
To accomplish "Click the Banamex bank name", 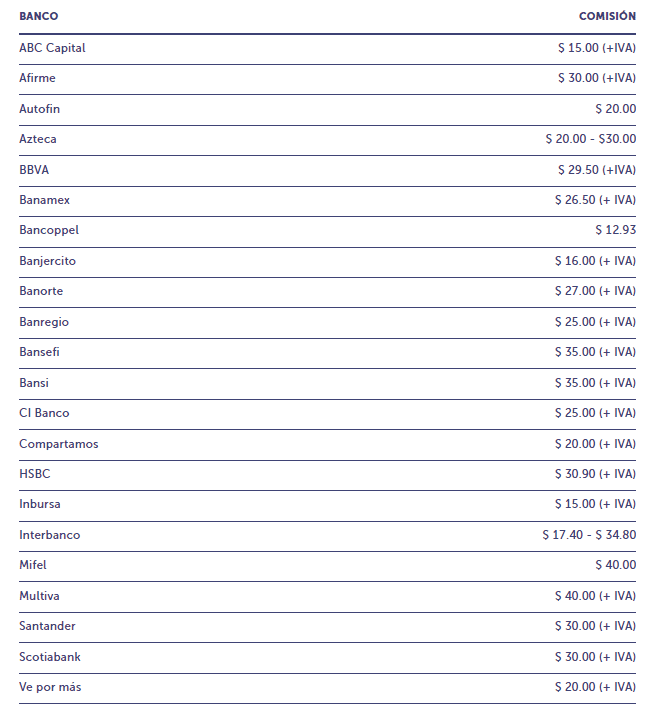I will pos(44,200).
